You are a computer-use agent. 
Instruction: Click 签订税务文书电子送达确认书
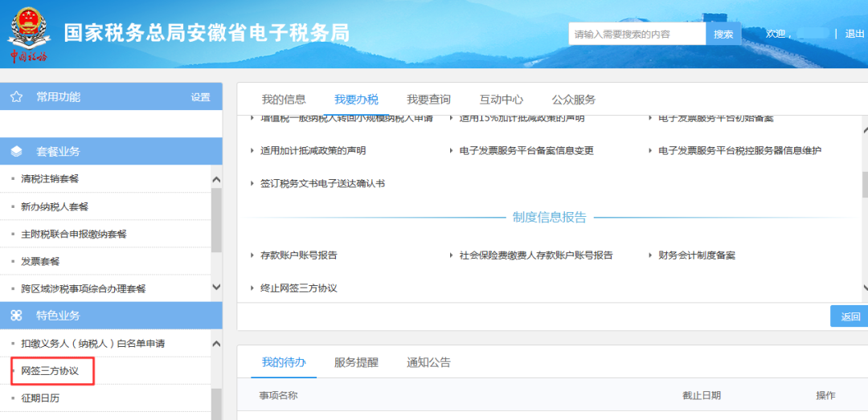click(322, 184)
